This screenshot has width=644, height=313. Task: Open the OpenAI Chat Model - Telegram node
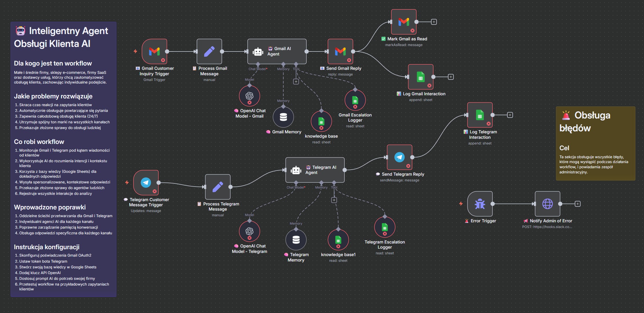(250, 231)
